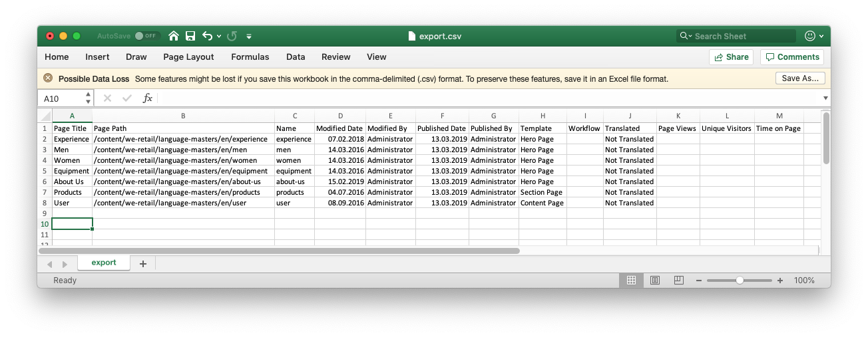The height and width of the screenshot is (337, 868).
Task: Switch to Normal view icon
Action: coord(632,281)
